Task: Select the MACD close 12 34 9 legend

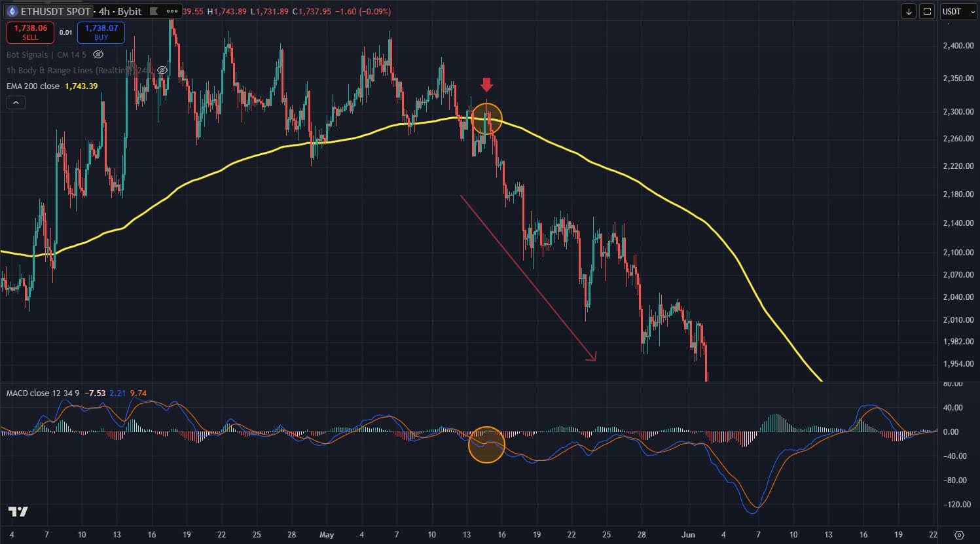Action: (x=43, y=393)
